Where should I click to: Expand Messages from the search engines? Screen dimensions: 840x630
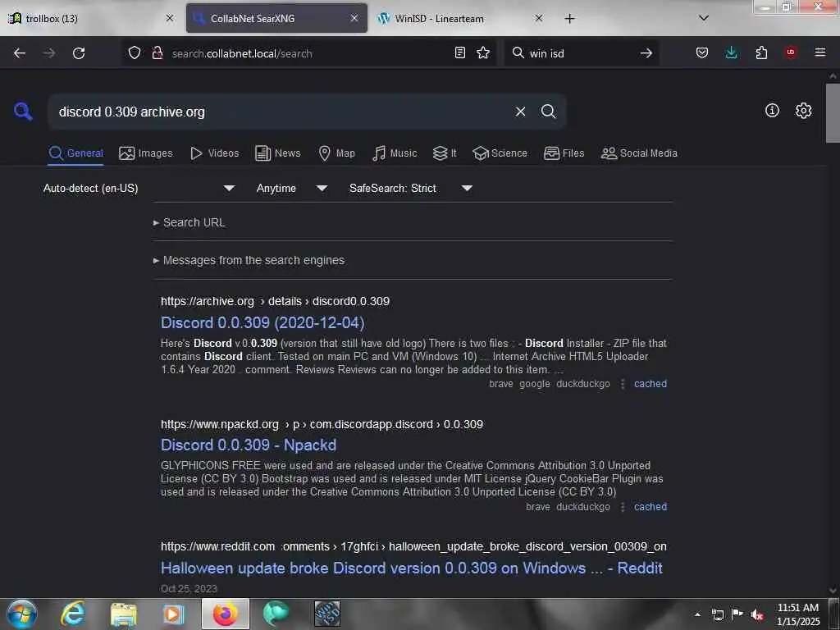249,260
